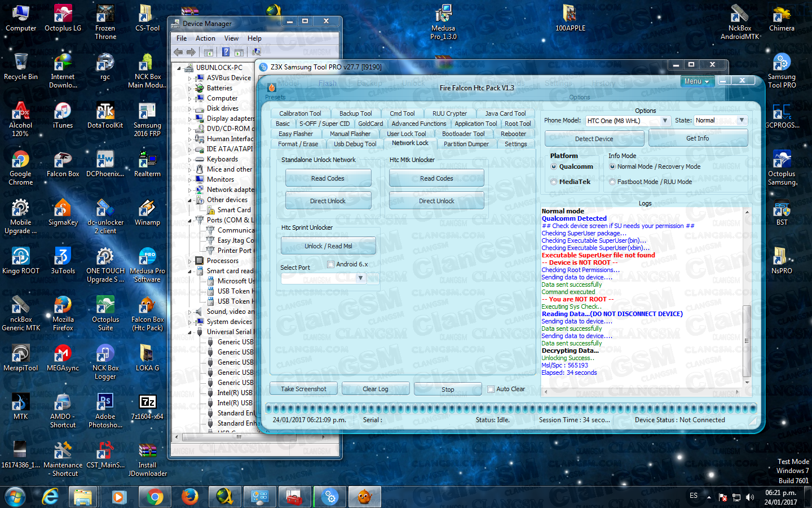
Task: Switch to Partition Dumper tab
Action: click(x=466, y=144)
